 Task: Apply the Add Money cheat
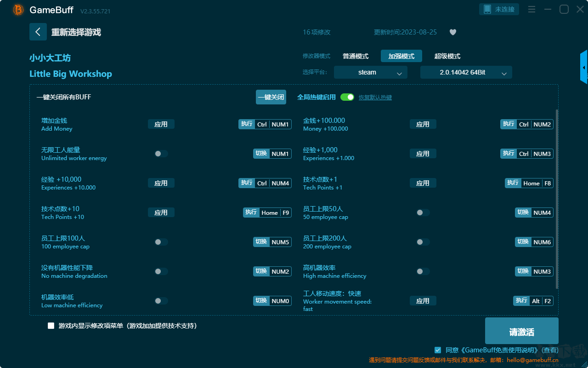point(161,124)
